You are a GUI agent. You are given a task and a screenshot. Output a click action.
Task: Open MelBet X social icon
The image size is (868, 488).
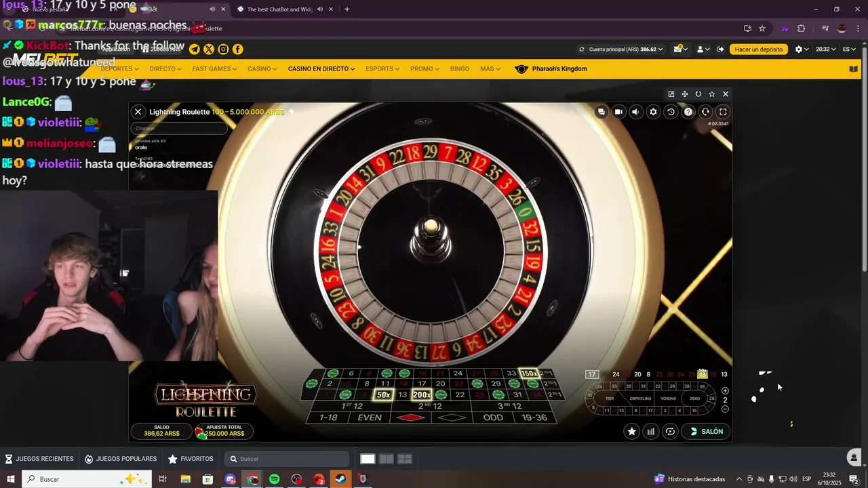(209, 49)
